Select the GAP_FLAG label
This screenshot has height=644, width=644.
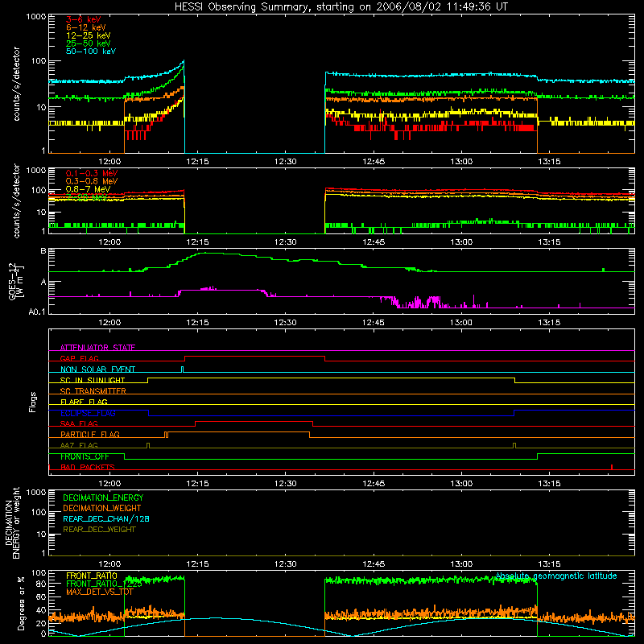tap(79, 358)
